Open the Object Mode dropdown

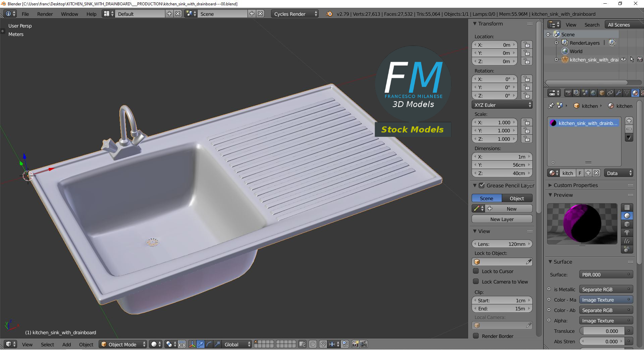coord(122,344)
